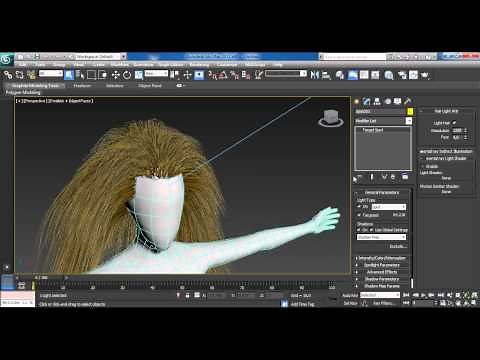The height and width of the screenshot is (360, 480).
Task: Activate the Select Object tool
Action: coord(69,75)
